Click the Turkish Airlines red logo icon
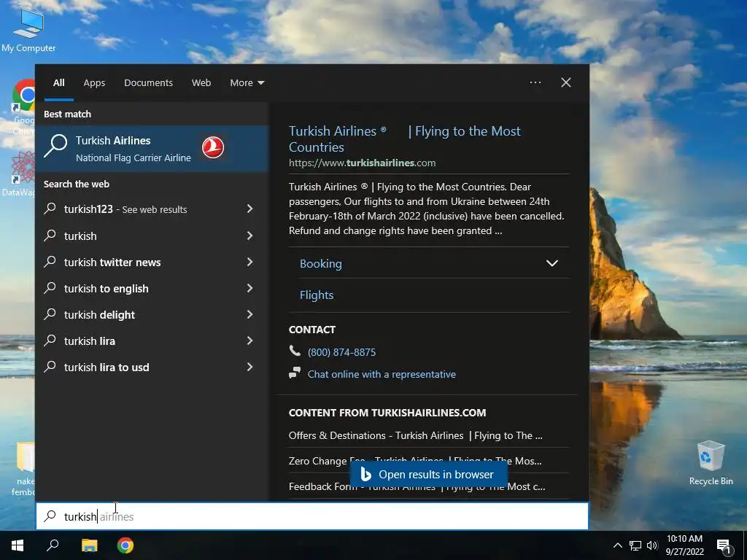Screen dimensions: 747x560 coord(213,147)
